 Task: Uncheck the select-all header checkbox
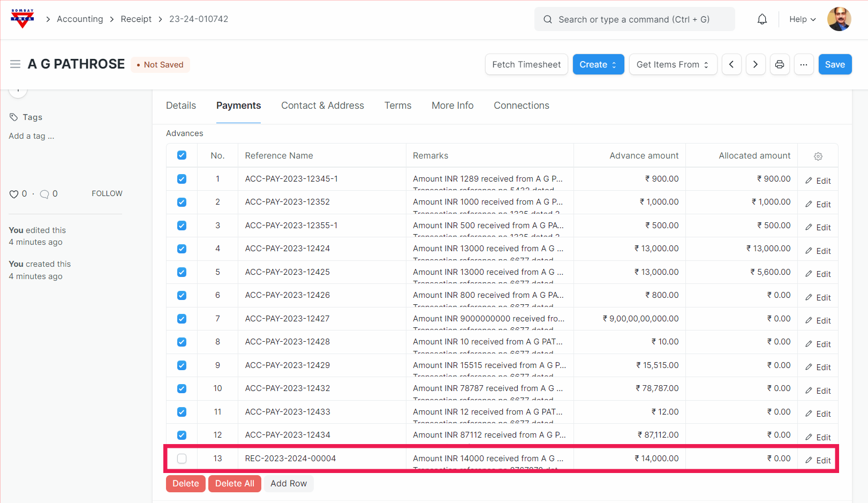point(182,155)
